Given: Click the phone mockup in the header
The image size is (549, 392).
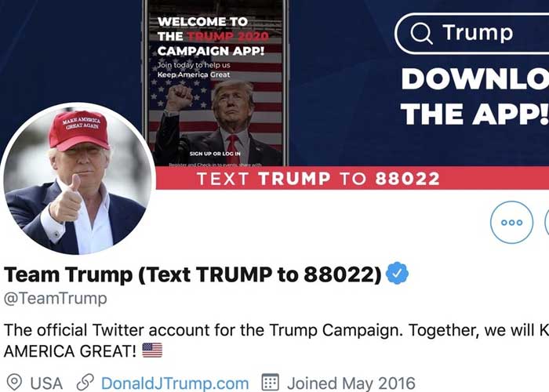Looking at the screenshot, I should point(216,83).
